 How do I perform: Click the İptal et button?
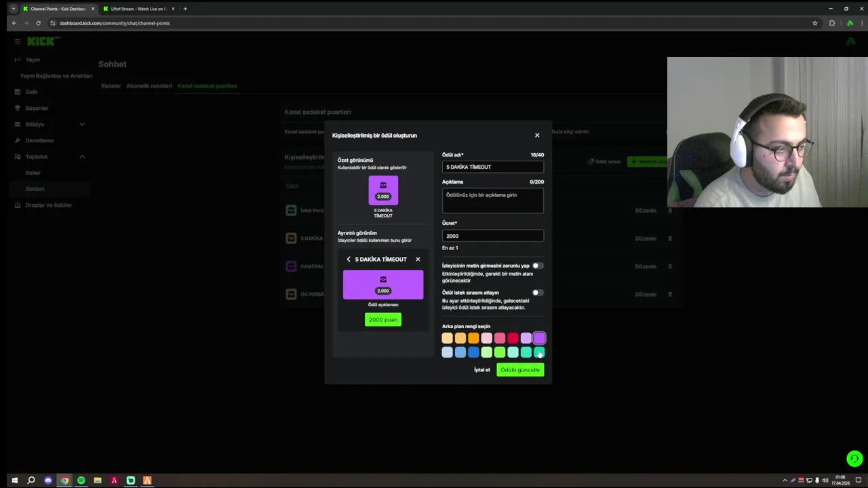[482, 370]
